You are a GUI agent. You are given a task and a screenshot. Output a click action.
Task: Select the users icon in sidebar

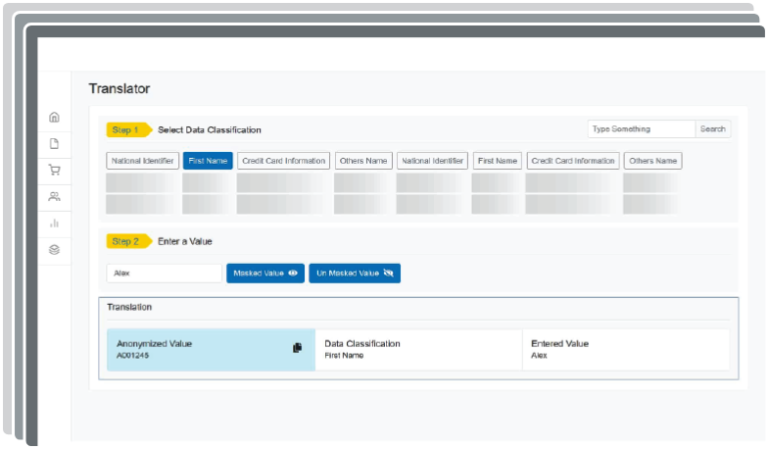(54, 196)
